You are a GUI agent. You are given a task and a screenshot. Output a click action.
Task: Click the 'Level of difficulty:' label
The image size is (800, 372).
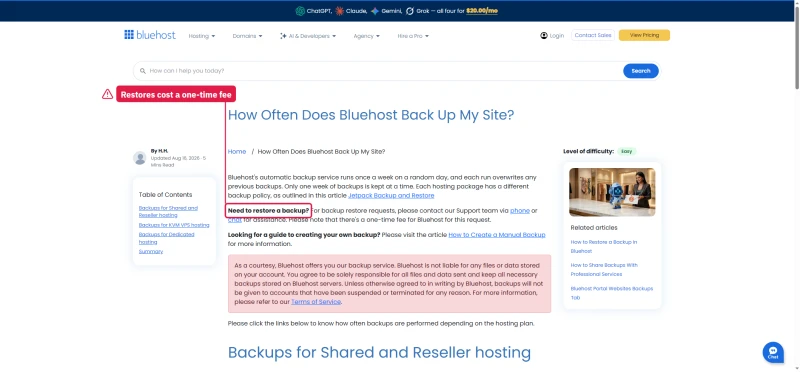click(x=589, y=152)
